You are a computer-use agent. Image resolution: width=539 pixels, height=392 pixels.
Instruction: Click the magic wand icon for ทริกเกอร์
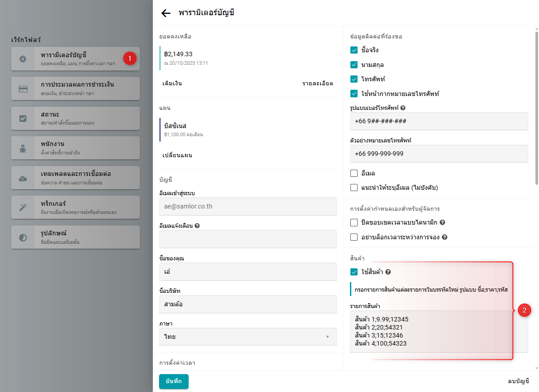click(x=23, y=208)
